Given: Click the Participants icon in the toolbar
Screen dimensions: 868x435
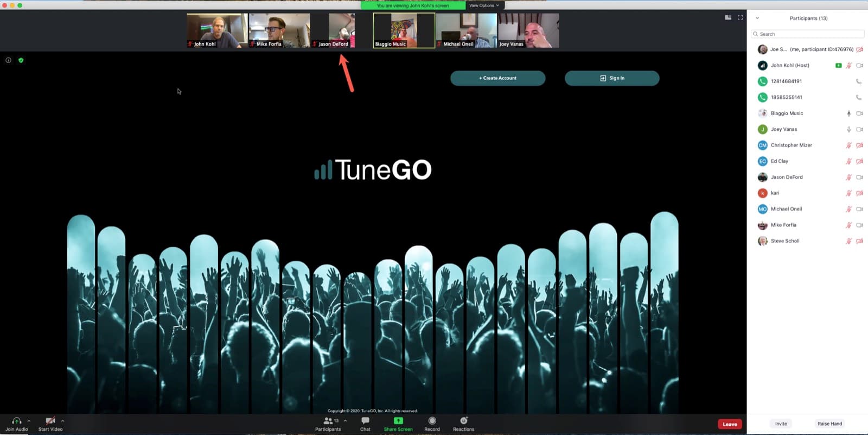Looking at the screenshot, I should pyautogui.click(x=328, y=421).
